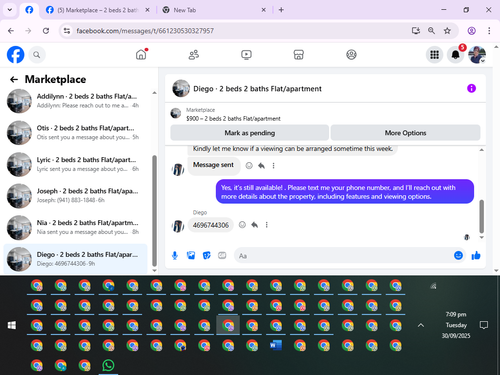Switch to the first Facebook pinned tab
Viewport: 500px width, 375px height.
click(29, 10)
